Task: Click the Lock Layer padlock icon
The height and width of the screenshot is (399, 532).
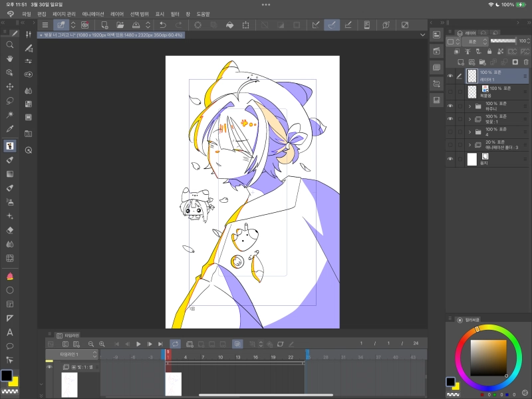Action: click(489, 51)
